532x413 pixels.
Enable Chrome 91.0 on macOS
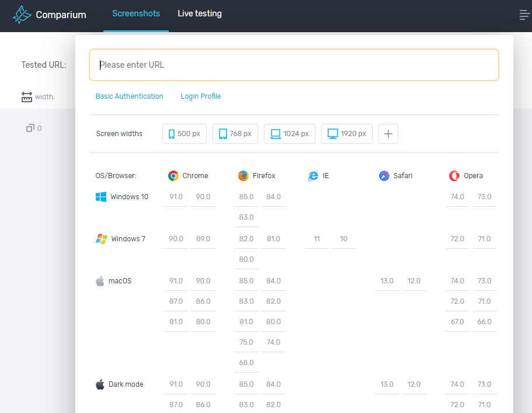(176, 281)
